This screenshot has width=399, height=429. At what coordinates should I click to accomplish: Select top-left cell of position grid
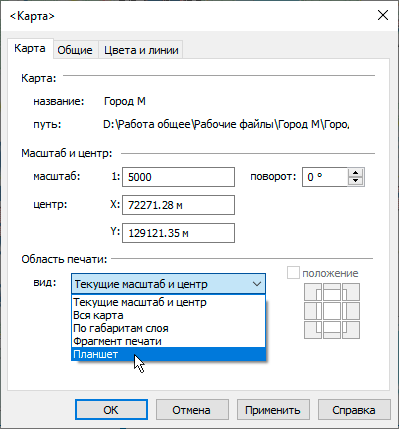click(313, 292)
